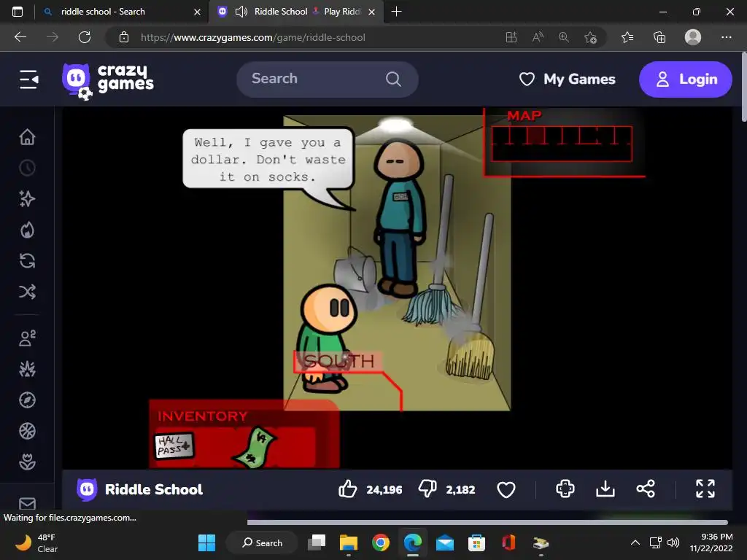
Task: Go back to previous page
Action: point(20,37)
